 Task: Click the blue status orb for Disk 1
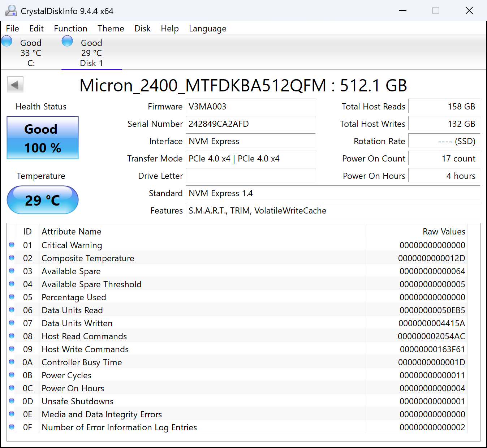pos(67,41)
